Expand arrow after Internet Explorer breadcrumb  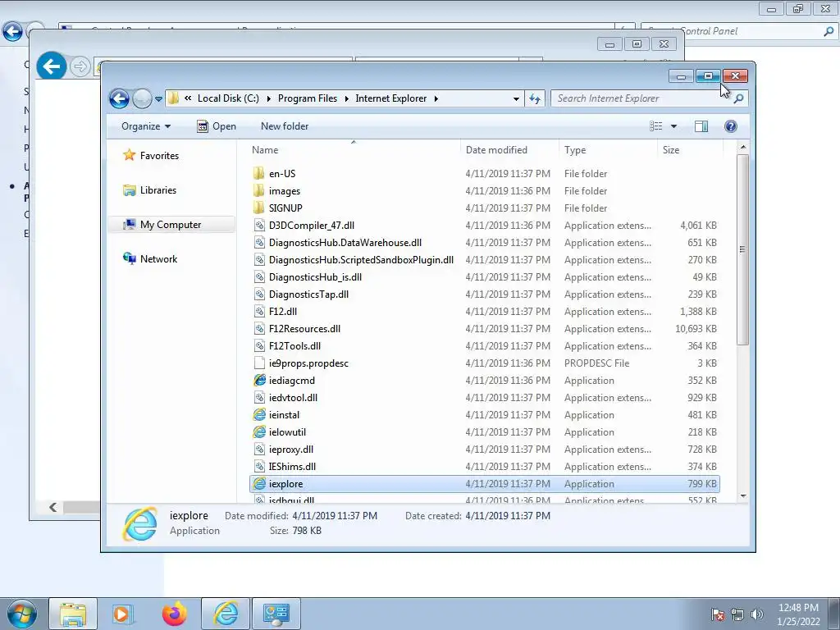[436, 98]
